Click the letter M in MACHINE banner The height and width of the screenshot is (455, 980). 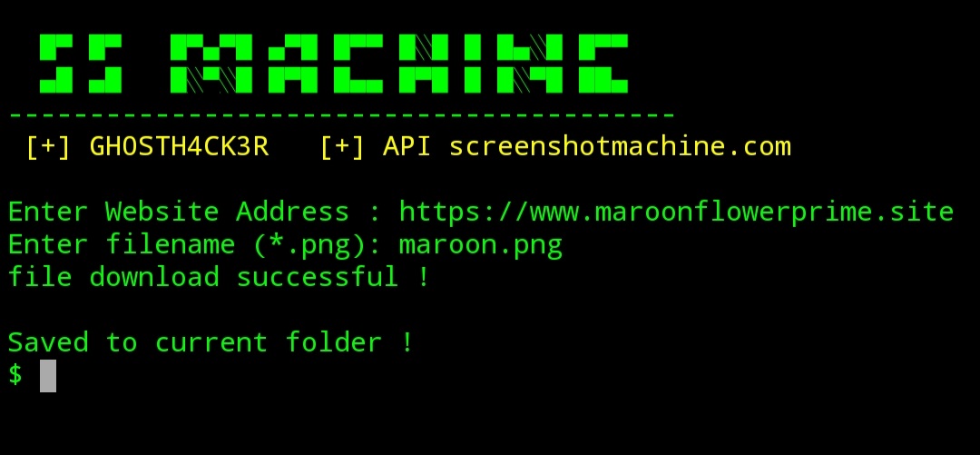tap(203, 64)
